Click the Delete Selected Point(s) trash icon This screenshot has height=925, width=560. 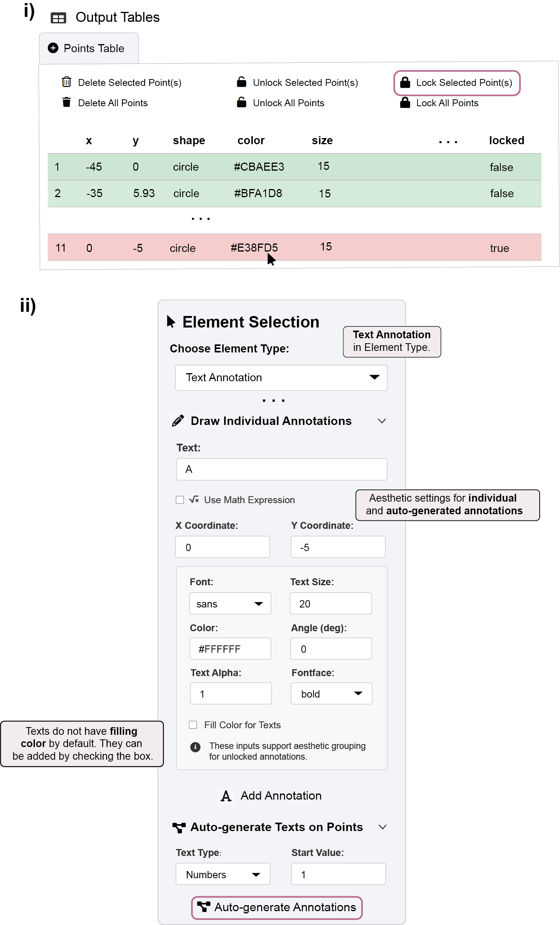66,82
